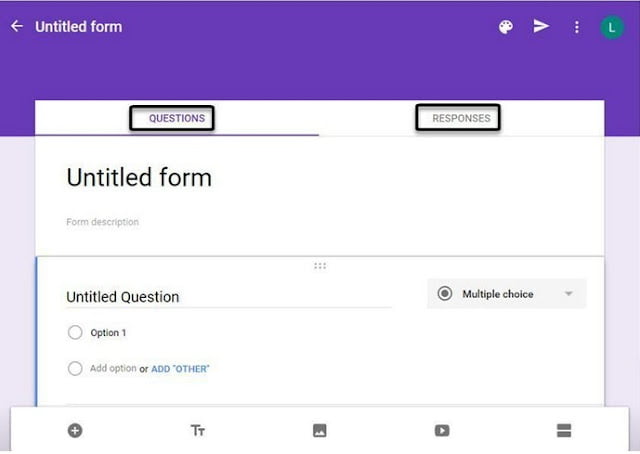Open the three-dot more options menu
The height and width of the screenshot is (454, 640).
point(577,27)
